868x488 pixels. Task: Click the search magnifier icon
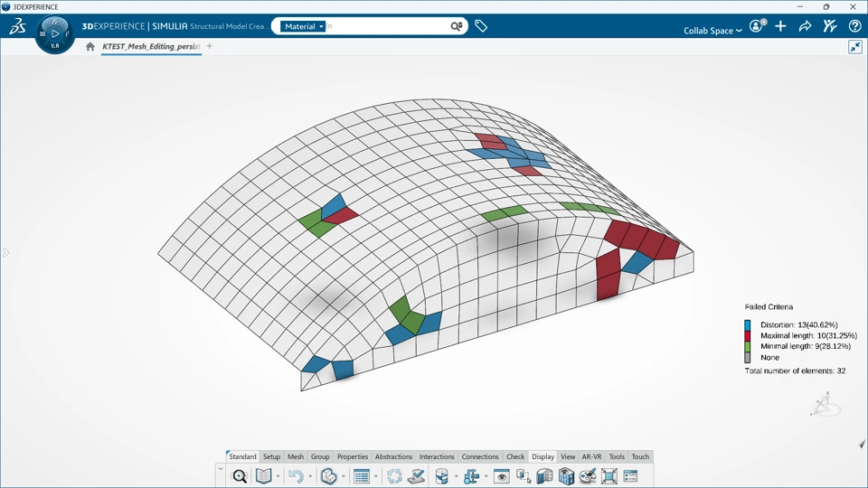click(x=456, y=26)
